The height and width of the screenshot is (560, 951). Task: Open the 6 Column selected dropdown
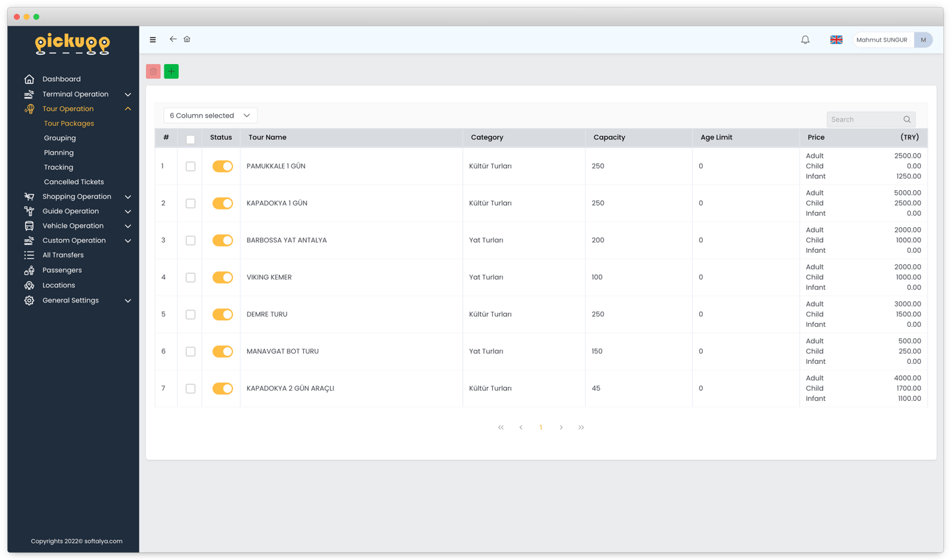click(x=210, y=116)
